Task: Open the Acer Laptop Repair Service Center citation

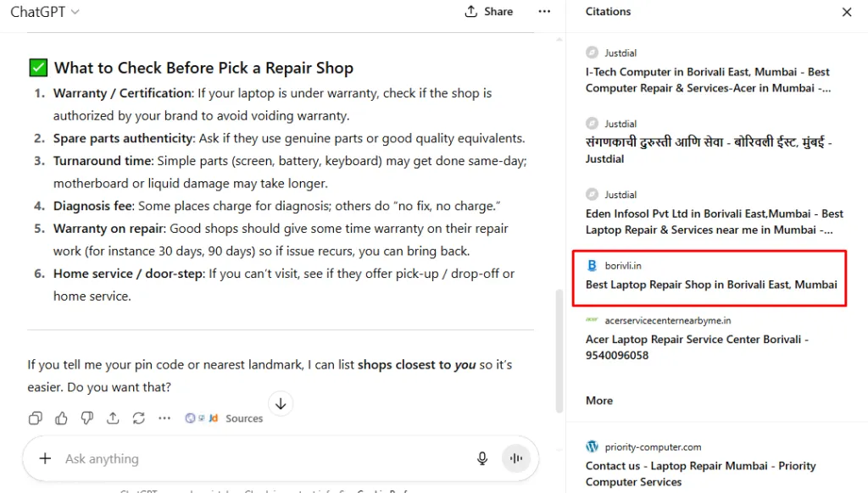Action: coord(697,346)
